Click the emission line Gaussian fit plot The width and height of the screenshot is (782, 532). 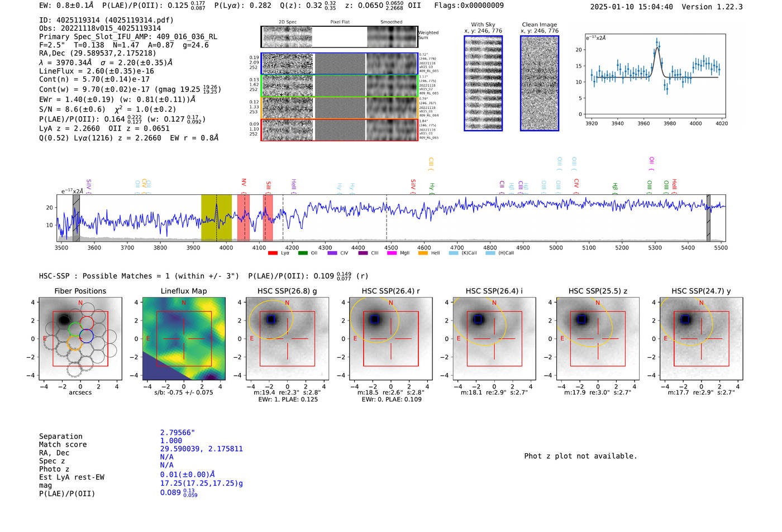655,76
